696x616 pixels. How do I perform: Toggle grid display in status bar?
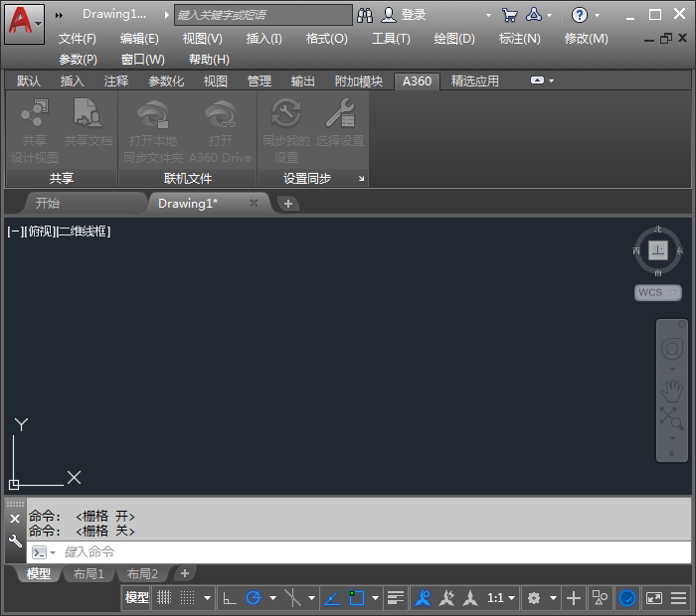[x=164, y=598]
